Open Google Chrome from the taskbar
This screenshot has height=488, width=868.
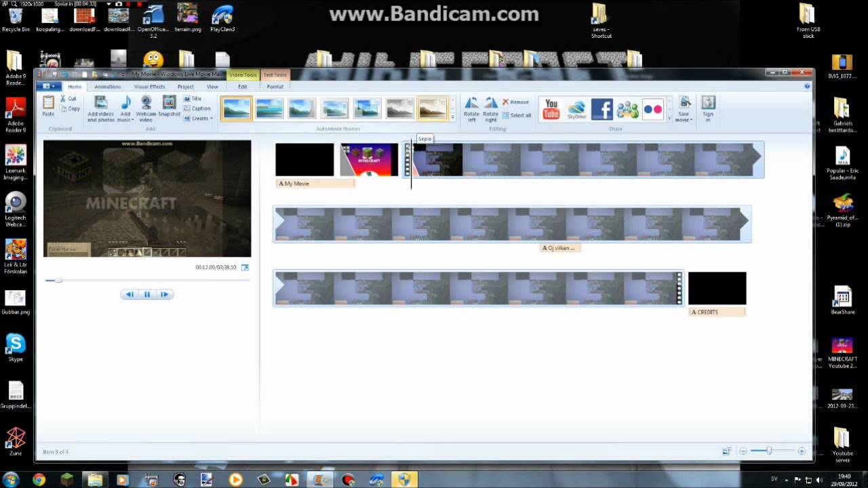pos(39,480)
